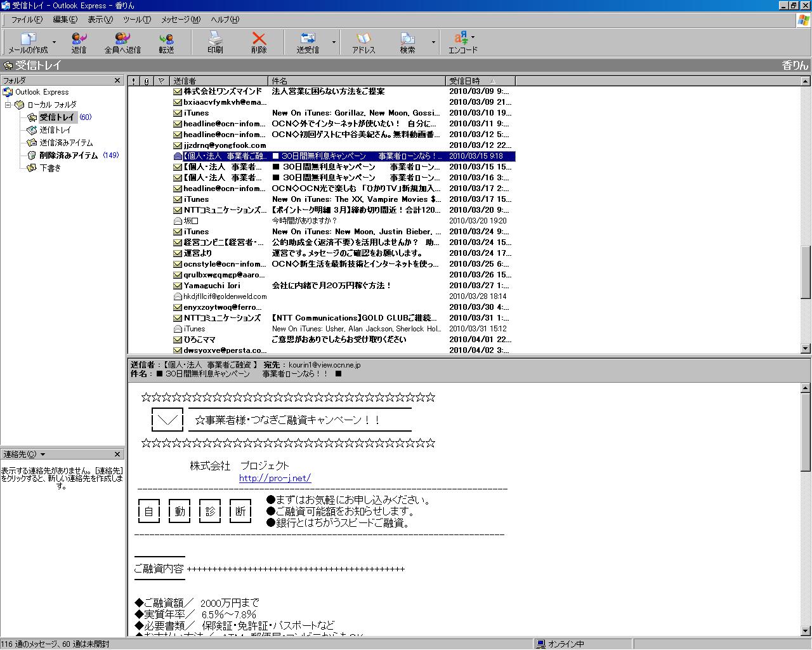Sort by the 受信日時 column header

pos(481,81)
